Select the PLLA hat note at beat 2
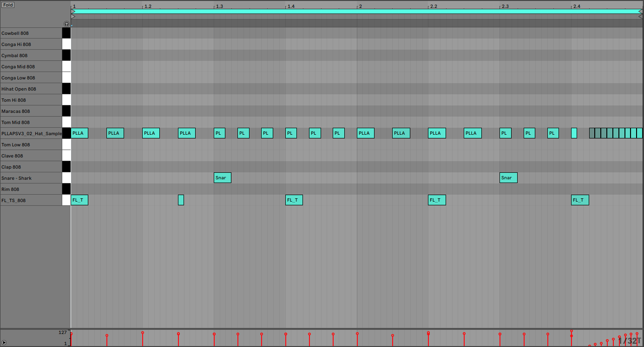Viewport: 644px width, 347px height. coord(366,133)
